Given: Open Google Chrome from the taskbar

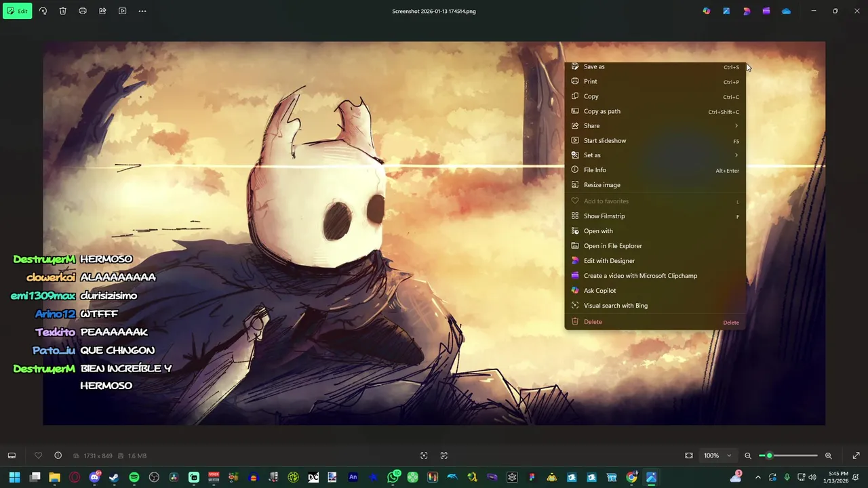Looking at the screenshot, I should point(631,478).
